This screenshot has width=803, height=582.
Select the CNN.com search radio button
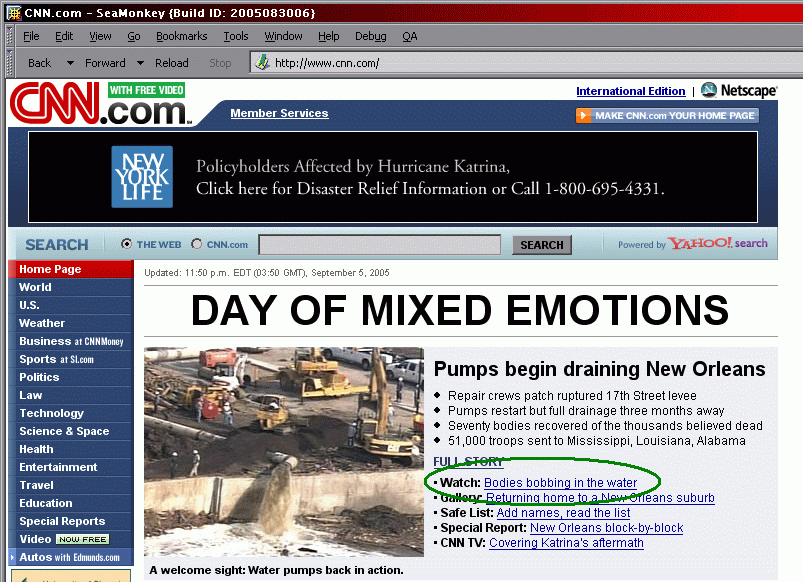pyautogui.click(x=197, y=244)
